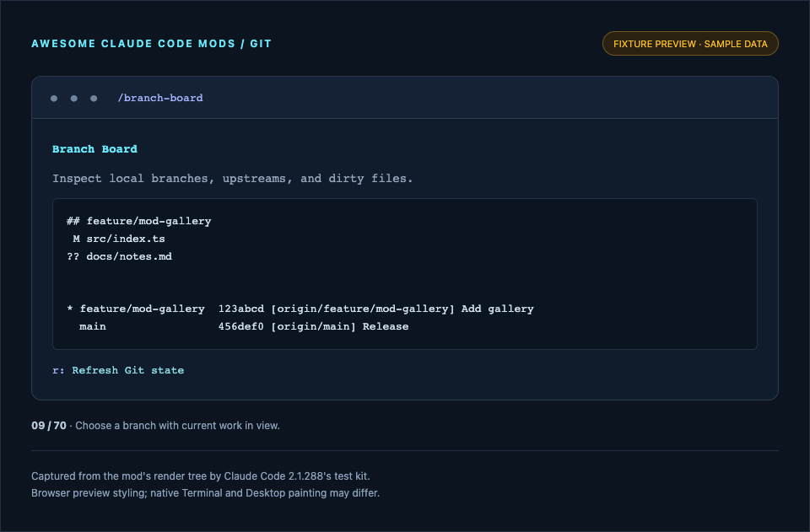Screen dimensions: 810x532
Task: Click the commit hash 123abcd
Action: [x=240, y=309]
